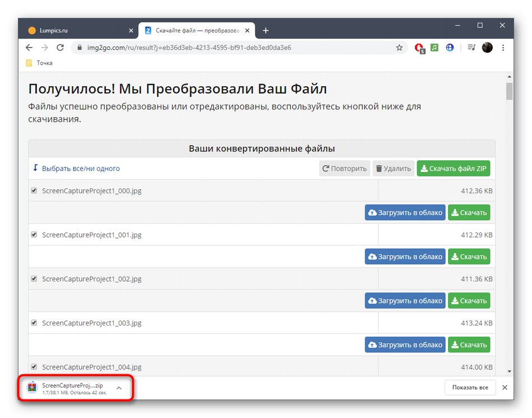This screenshot has height=418, width=532.
Task: Uncheck ScreenCaptureProject1_002.jpg checkbox
Action: 34,279
